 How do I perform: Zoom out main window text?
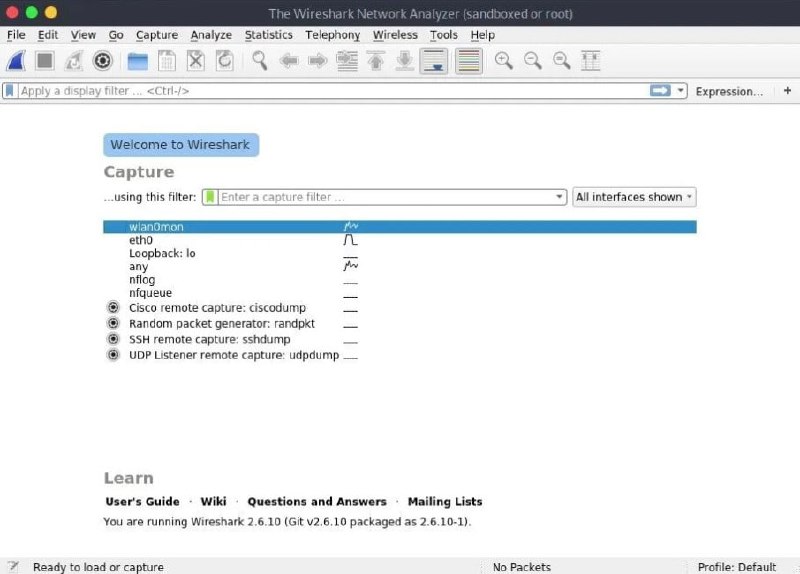pos(533,61)
